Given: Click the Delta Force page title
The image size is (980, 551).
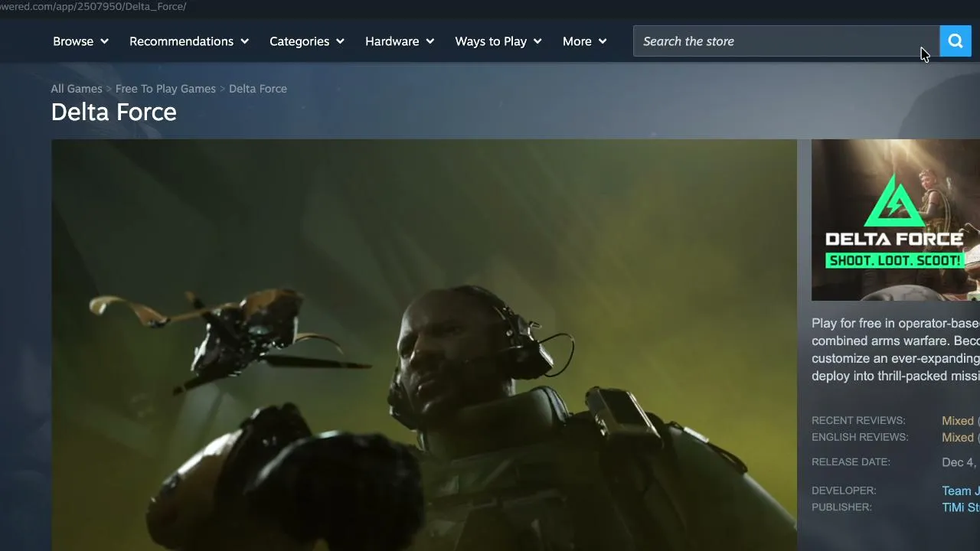Looking at the screenshot, I should pos(114,112).
